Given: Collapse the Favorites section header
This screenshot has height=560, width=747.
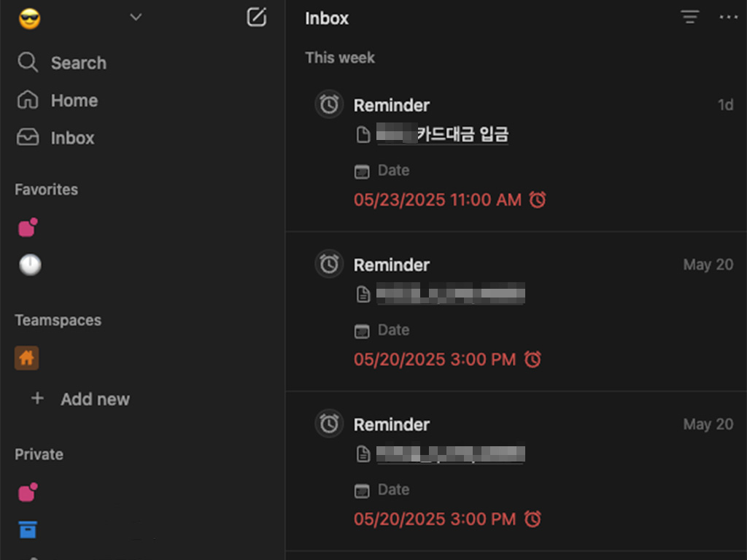Looking at the screenshot, I should (46, 190).
